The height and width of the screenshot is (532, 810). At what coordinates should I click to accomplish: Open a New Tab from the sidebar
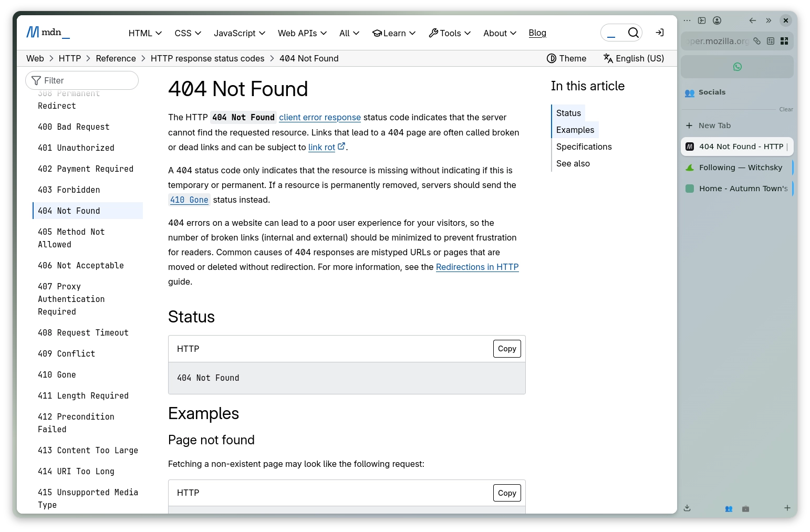click(737, 126)
